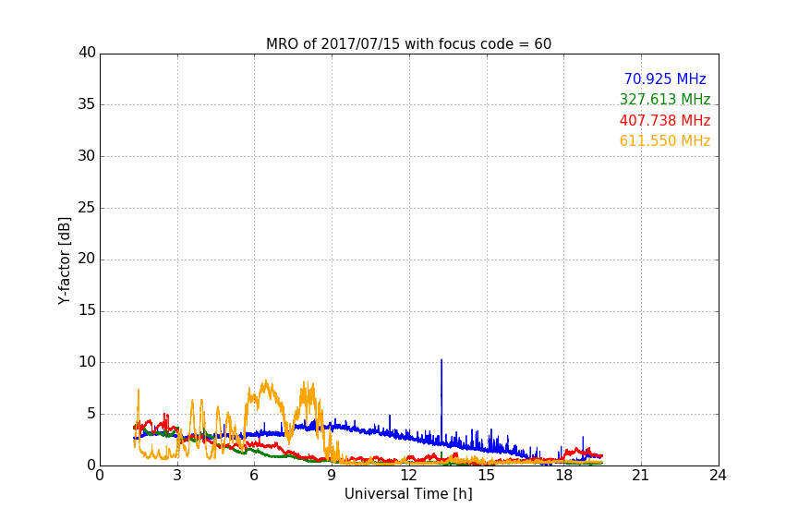Screen dimensions: 798x532
Task: Click the x-axis tick label 12
Action: pos(409,476)
